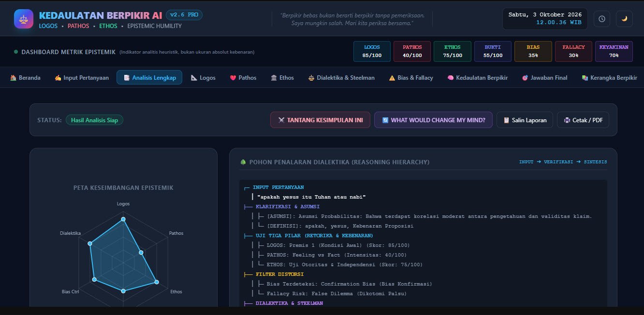Click the FILTER DISTORSI tree node
The image size is (644, 315).
coord(279,274)
